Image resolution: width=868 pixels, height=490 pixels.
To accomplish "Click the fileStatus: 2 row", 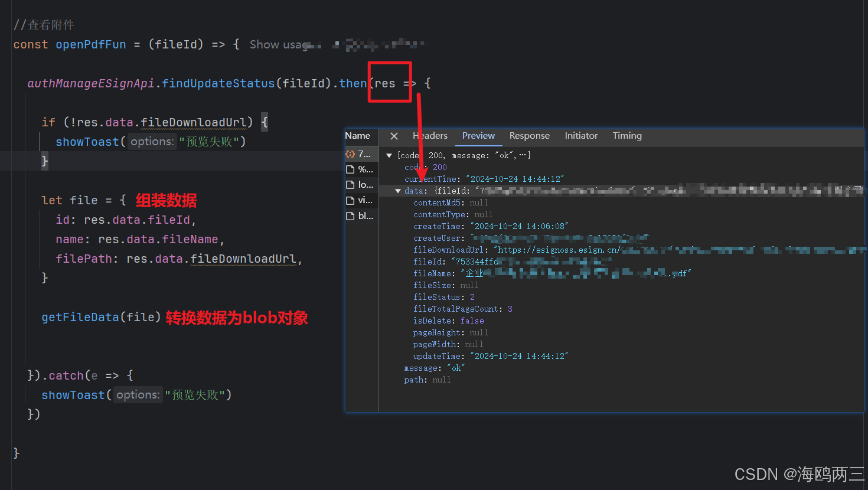I will (444, 297).
